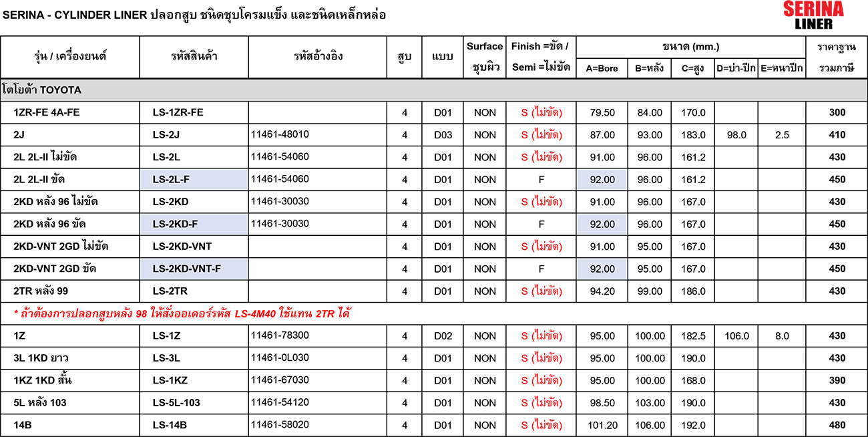Click bore value 94.20

[602, 291]
